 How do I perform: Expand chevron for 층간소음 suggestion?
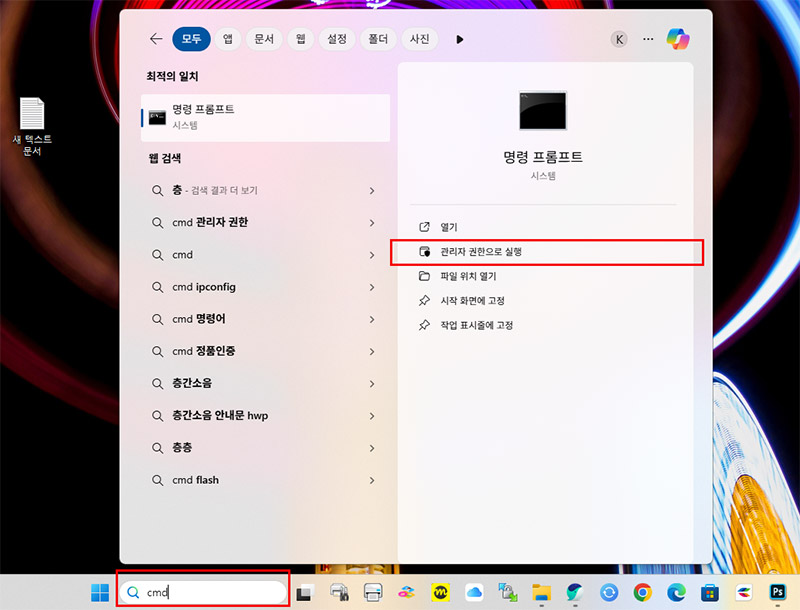click(x=372, y=384)
